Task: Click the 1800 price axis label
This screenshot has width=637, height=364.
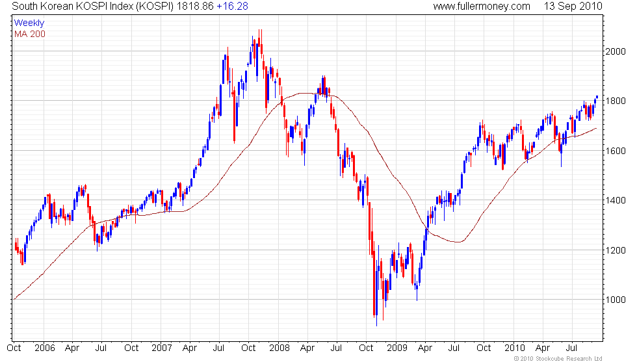Action: coord(616,101)
